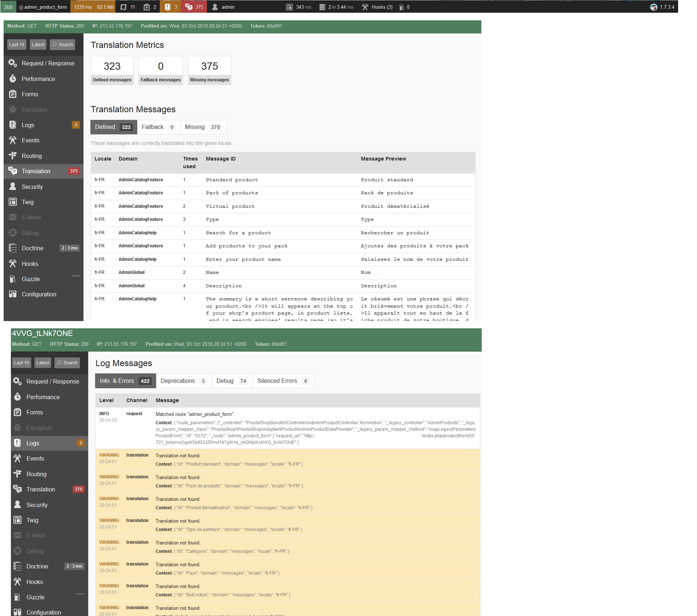Image resolution: width=697 pixels, height=616 pixels.
Task: Switch to the Missing 375 tab
Action: pos(203,127)
